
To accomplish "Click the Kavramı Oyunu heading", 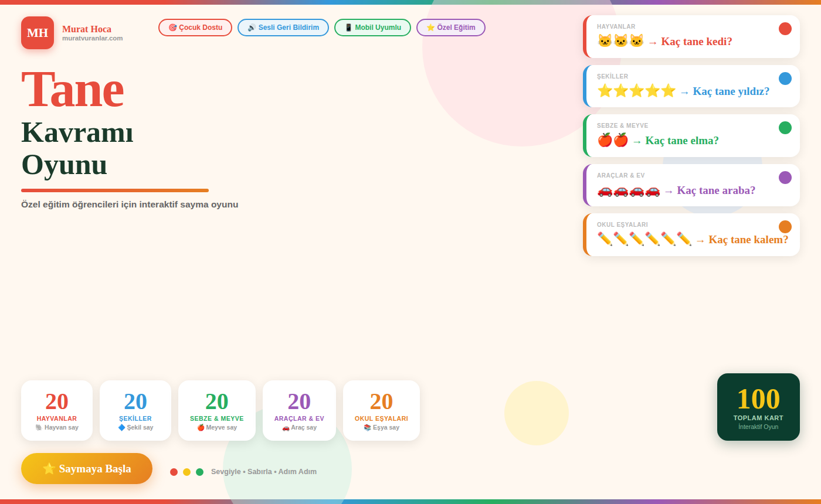I will 77,148.
